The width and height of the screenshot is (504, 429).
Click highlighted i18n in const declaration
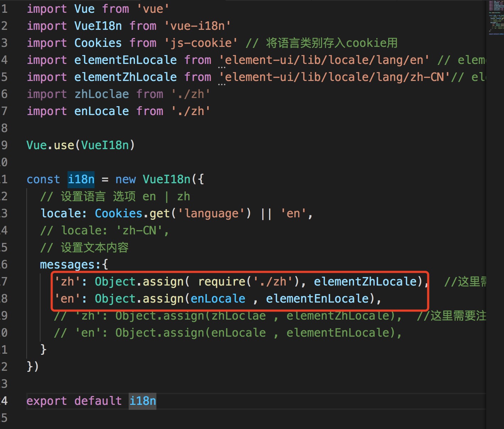tap(81, 179)
